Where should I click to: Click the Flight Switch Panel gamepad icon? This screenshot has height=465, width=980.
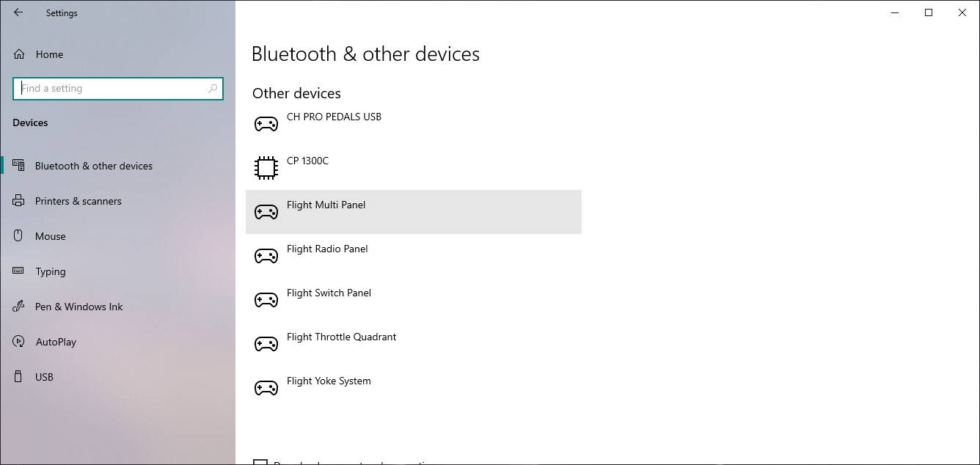coord(266,300)
